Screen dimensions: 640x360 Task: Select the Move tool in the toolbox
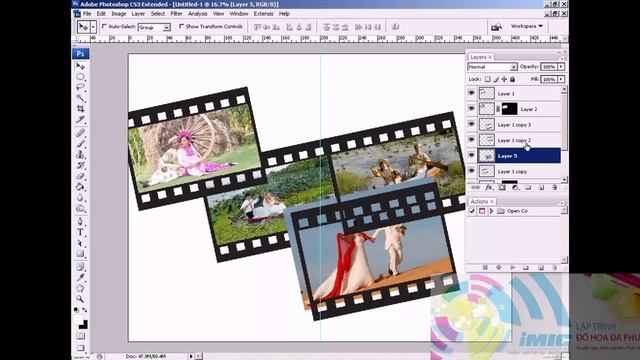coord(80,66)
